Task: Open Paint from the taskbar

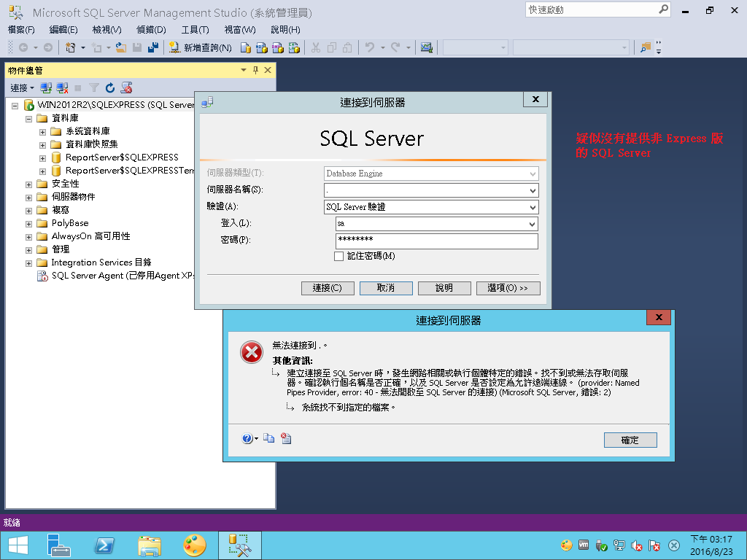Action: (x=195, y=545)
